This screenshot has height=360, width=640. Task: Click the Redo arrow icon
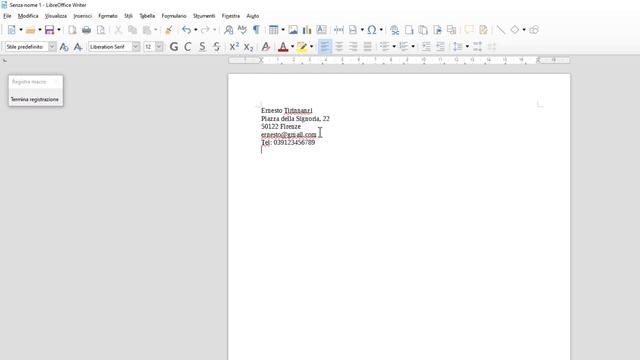(205, 30)
